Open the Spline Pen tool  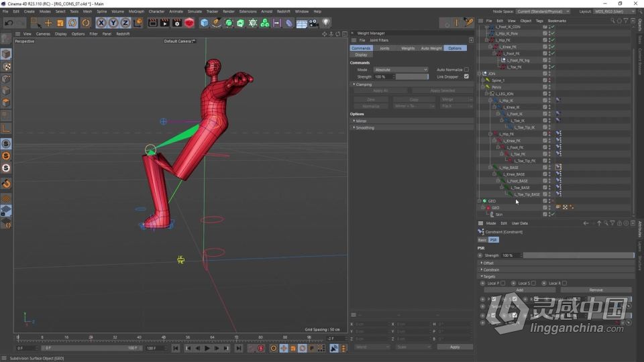coord(216,23)
